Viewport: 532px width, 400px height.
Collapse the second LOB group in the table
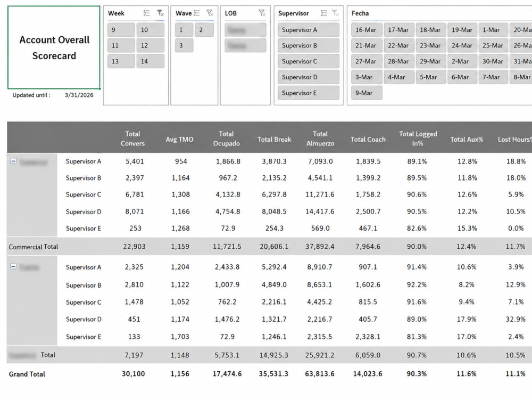pyautogui.click(x=13, y=266)
